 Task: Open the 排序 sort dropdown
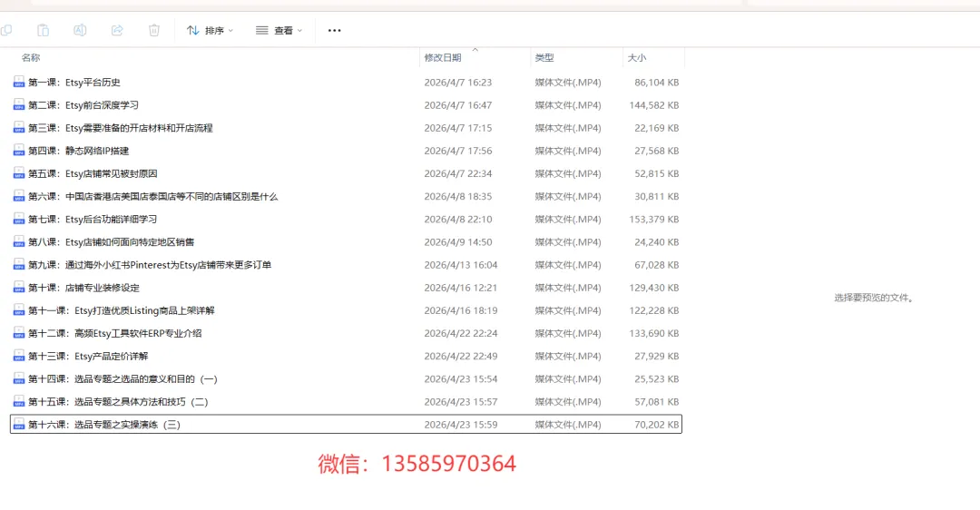[210, 30]
